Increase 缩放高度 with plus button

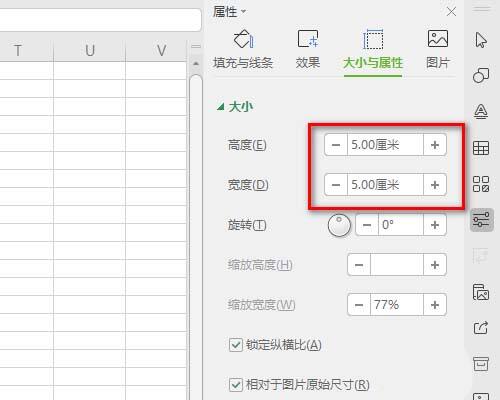pos(435,265)
